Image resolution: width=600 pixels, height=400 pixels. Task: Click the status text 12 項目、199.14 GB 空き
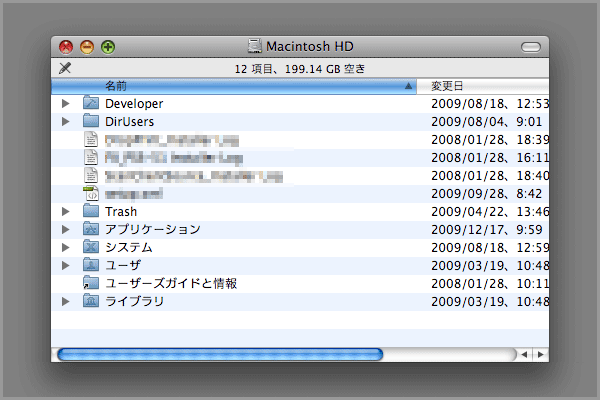[x=300, y=69]
